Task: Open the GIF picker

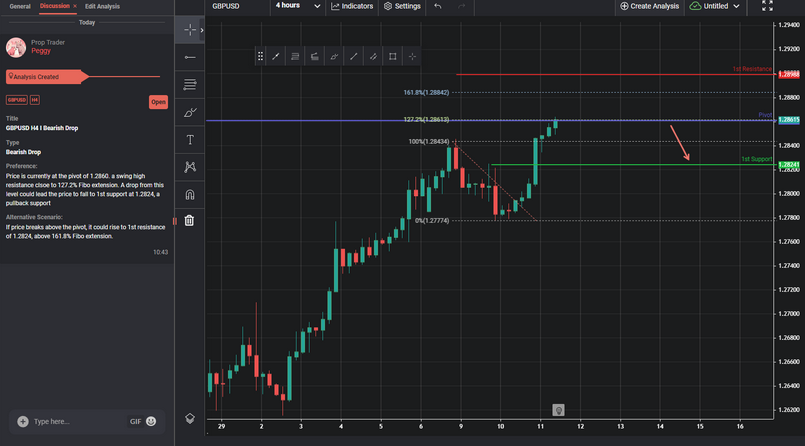Action: (135, 421)
